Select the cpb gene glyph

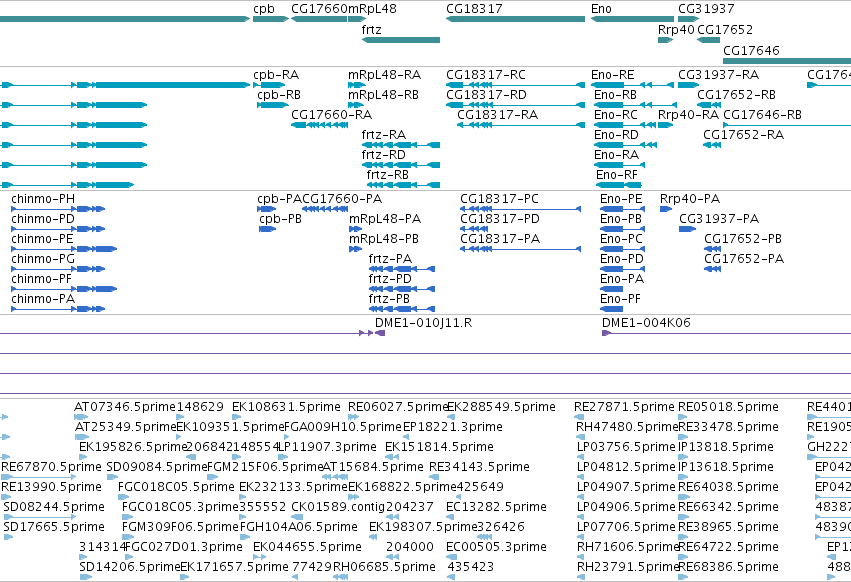point(270,19)
